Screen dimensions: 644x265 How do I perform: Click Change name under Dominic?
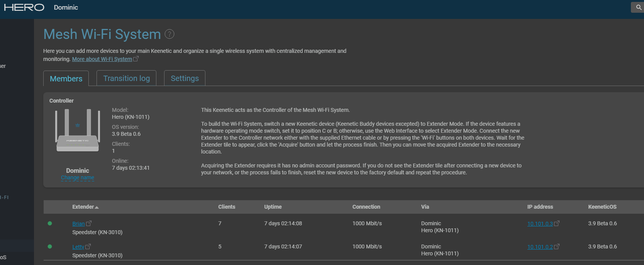(78, 178)
